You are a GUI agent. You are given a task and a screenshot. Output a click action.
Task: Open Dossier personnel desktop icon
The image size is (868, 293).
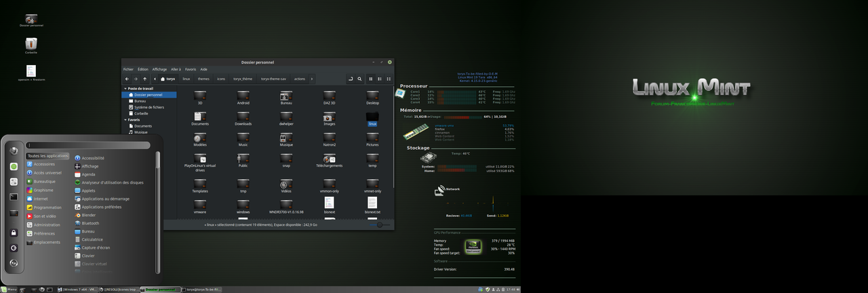point(31,20)
